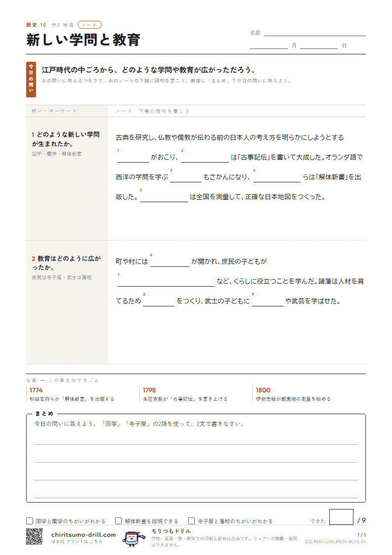Image resolution: width=392 pixels, height=555 pixels.
Task: Check the 国学と蘭学のちがいがわかる checkbox
Action: (x=30, y=521)
